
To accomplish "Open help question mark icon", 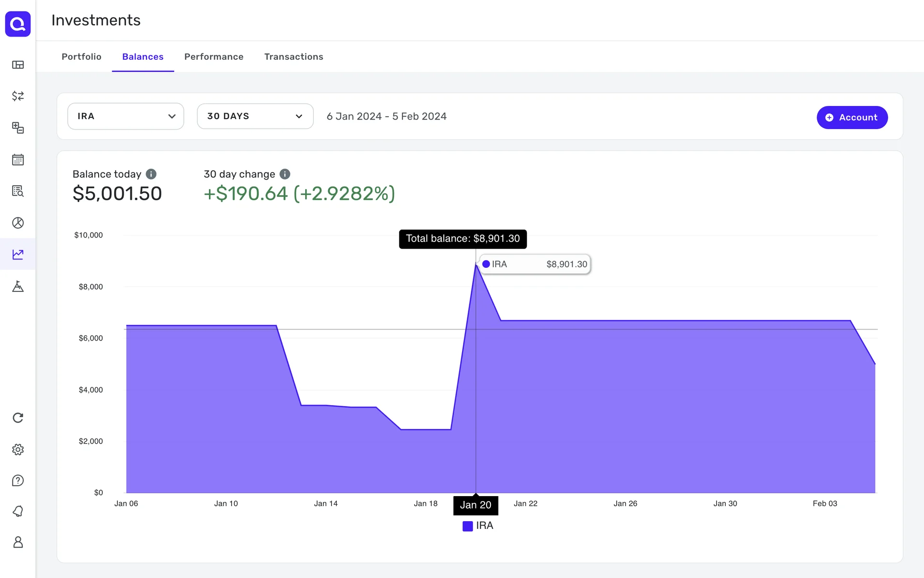I will [x=18, y=480].
